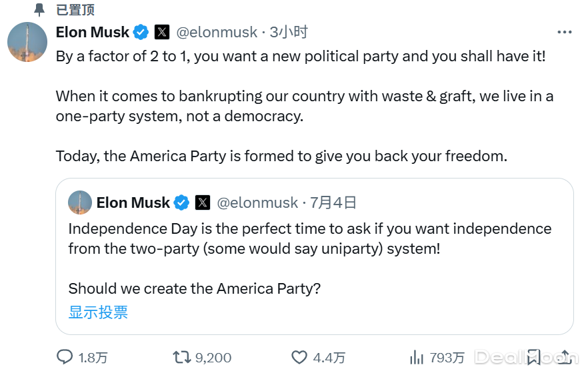Click the bold Elon Musk name on main tweet
The width and height of the screenshot is (588, 373).
click(x=93, y=32)
